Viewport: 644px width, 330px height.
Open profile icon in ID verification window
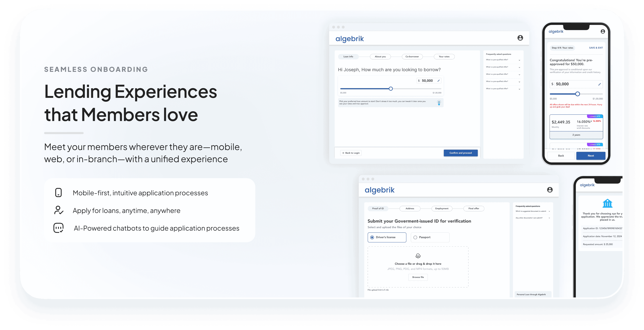coord(550,190)
